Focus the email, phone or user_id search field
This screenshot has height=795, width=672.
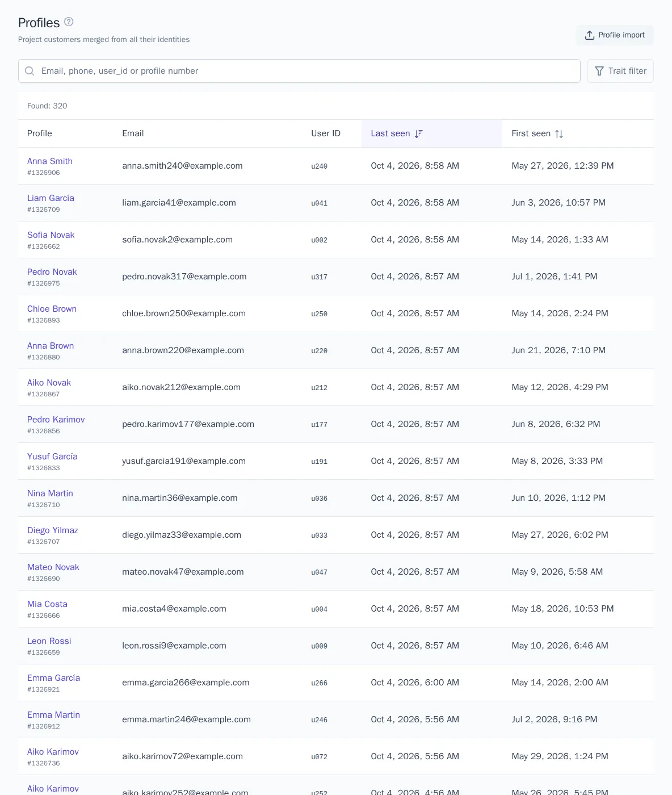[x=299, y=71]
